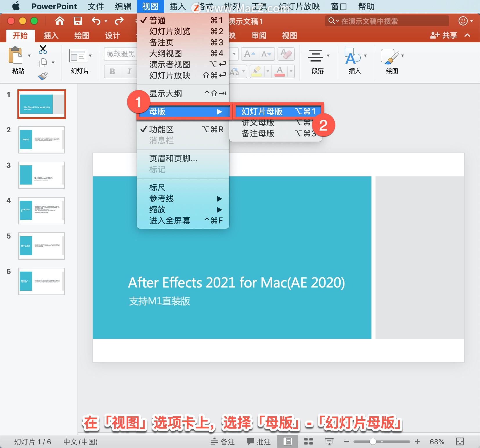Click the Format Painter brush icon
Screen dimensions: 480x448
[x=43, y=76]
